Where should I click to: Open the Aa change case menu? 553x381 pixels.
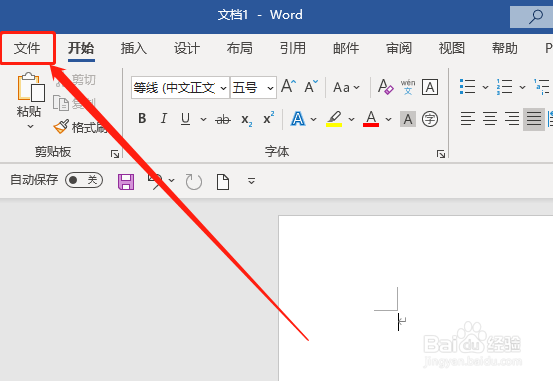[x=346, y=87]
